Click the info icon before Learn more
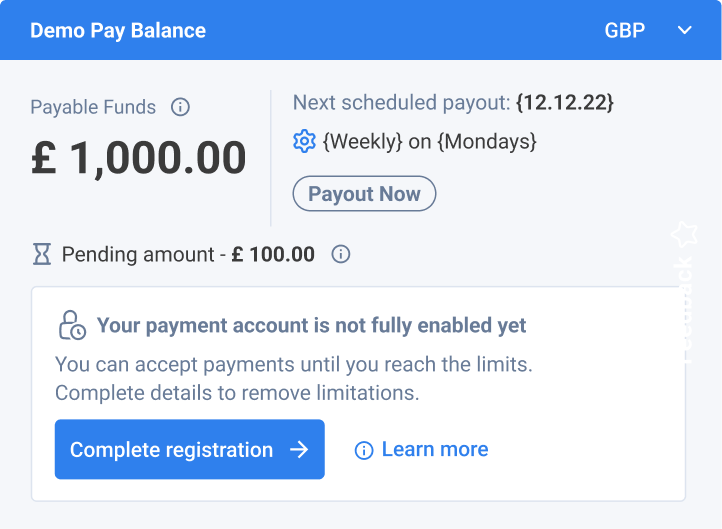This screenshot has width=722, height=529. tap(364, 451)
